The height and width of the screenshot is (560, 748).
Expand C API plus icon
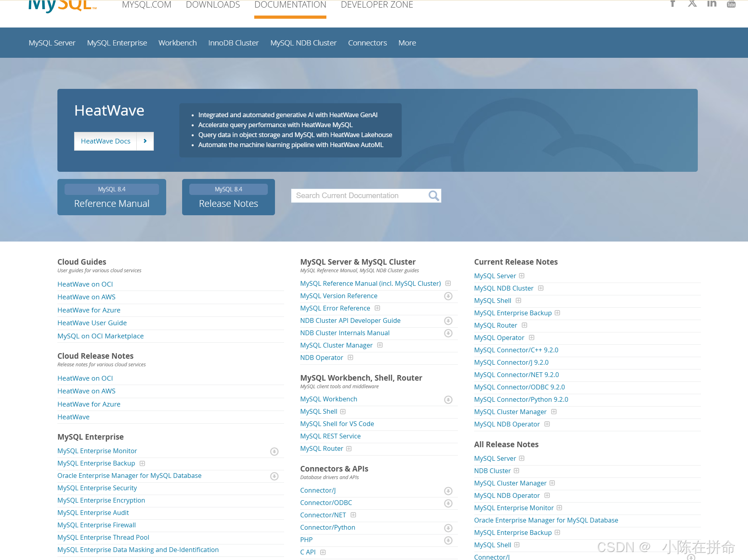tap(323, 552)
